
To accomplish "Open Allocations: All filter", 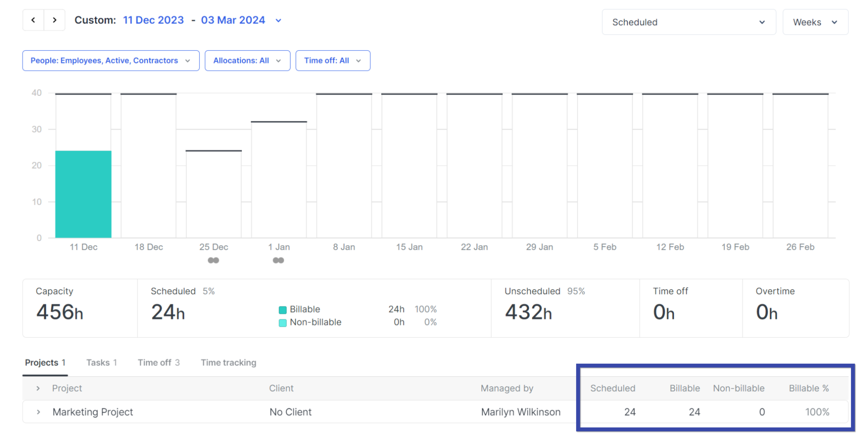I will click(x=247, y=61).
